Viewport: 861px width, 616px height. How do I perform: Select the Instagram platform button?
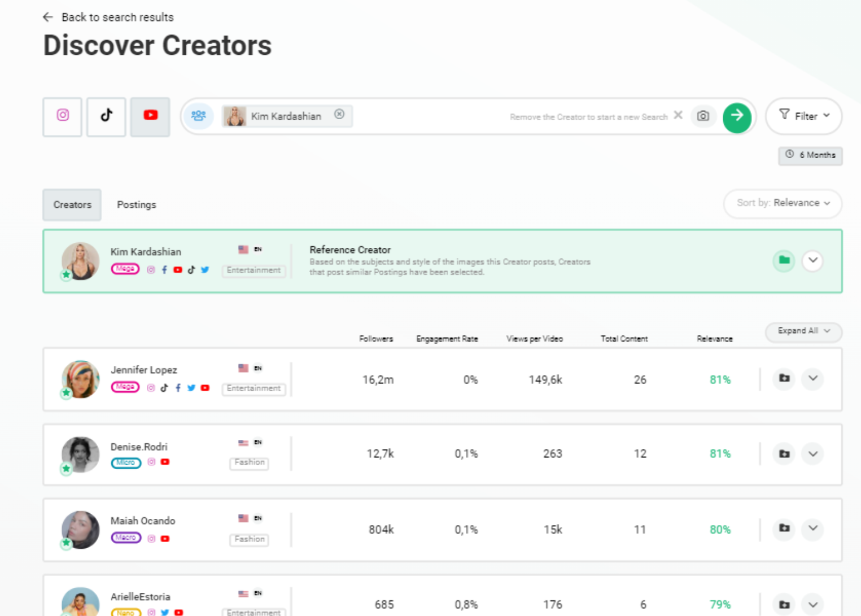pyautogui.click(x=63, y=116)
